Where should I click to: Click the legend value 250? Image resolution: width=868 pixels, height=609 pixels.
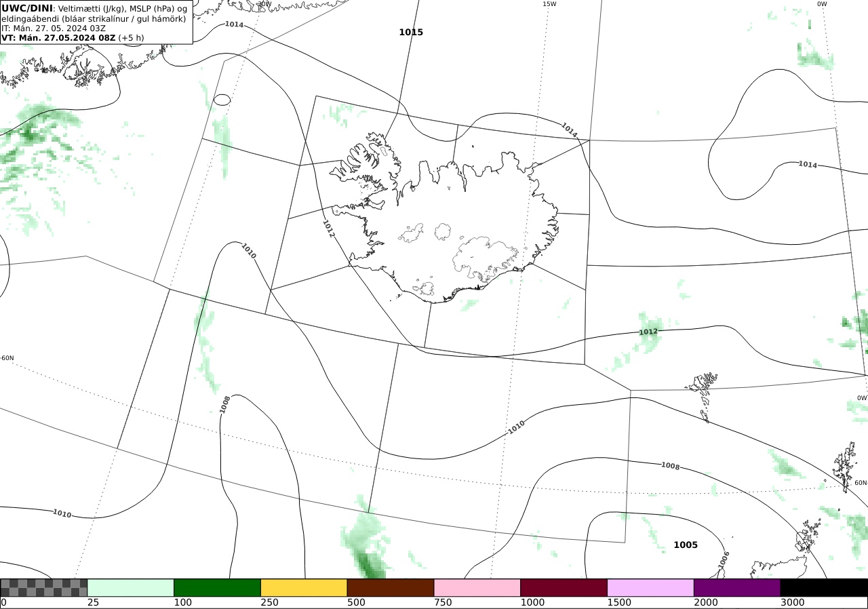[269, 602]
